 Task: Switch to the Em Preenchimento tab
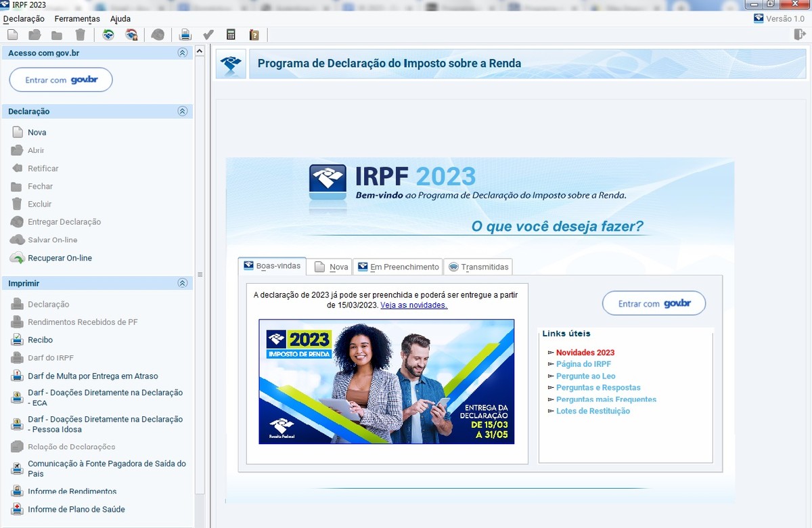(x=398, y=266)
